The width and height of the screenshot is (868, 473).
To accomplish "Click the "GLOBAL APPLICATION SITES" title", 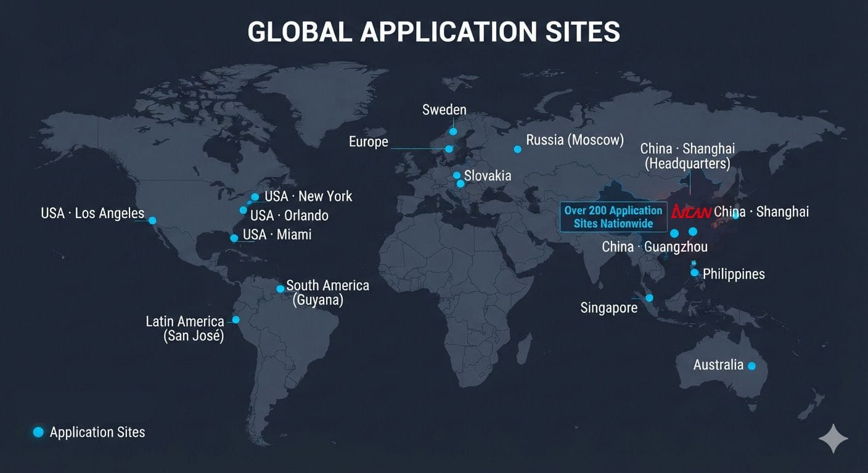I will 434,32.
